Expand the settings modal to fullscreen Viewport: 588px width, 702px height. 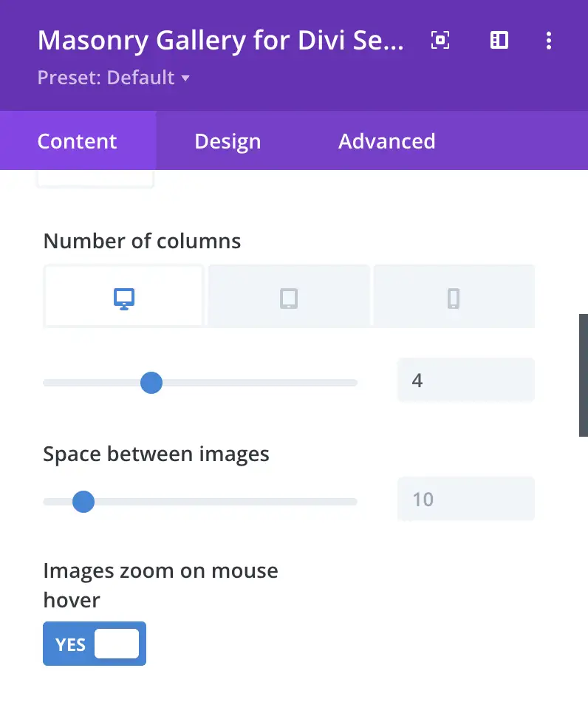tap(440, 41)
